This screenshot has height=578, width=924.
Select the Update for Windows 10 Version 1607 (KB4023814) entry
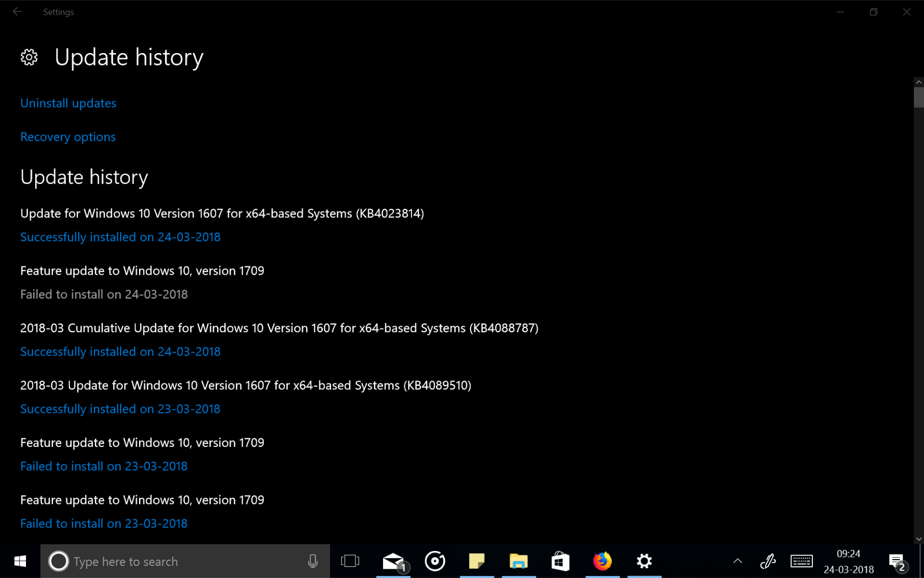point(222,214)
